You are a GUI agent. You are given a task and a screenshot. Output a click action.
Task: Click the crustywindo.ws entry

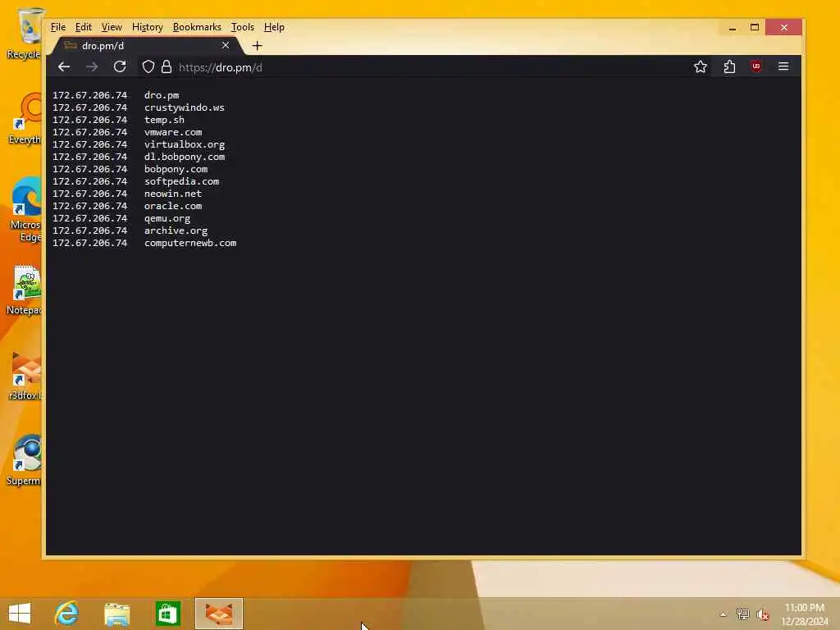pos(185,107)
